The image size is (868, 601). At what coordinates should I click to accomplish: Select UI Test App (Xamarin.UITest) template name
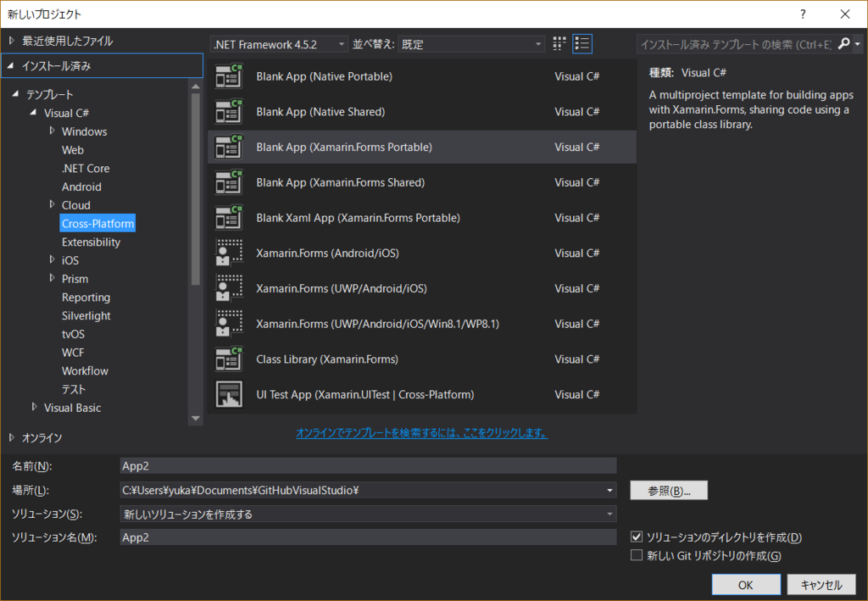pos(365,394)
